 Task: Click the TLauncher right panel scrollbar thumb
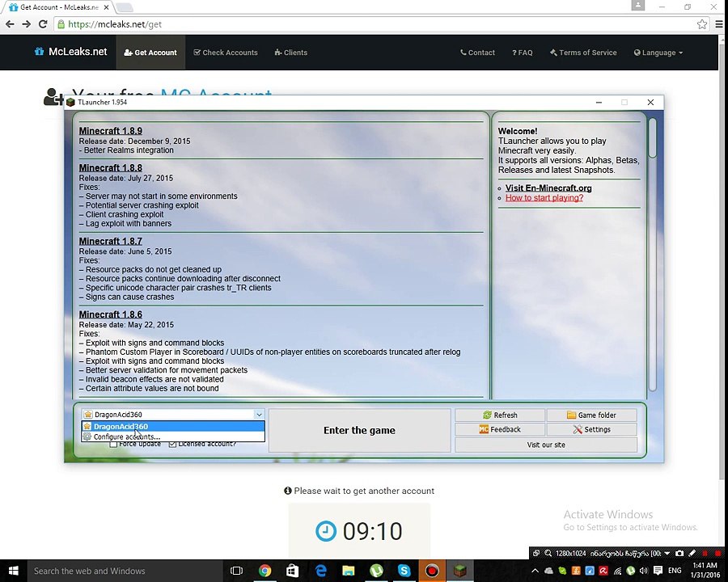coord(652,138)
